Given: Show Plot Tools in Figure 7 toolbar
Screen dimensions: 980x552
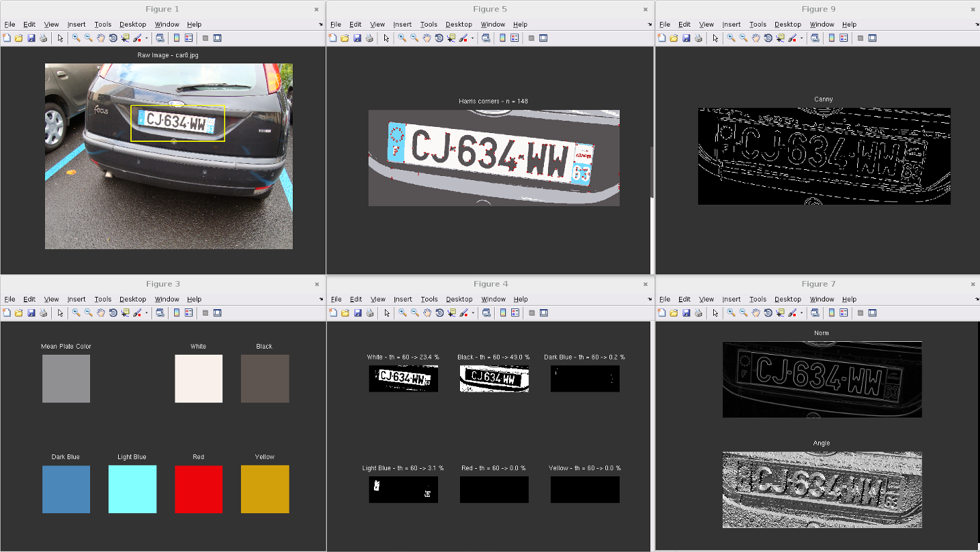Looking at the screenshot, I should click(x=872, y=313).
